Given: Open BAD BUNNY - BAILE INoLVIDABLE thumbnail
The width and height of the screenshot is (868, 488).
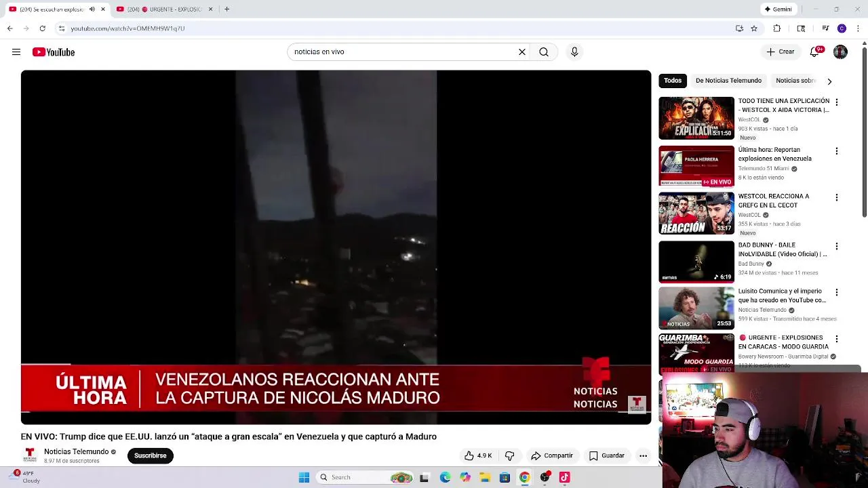Looking at the screenshot, I should pyautogui.click(x=696, y=262).
